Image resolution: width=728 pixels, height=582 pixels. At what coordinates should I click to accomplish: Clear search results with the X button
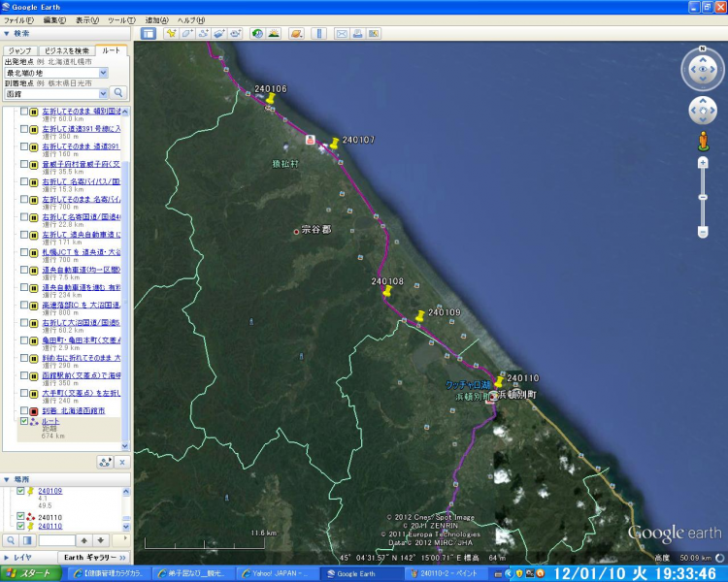(x=122, y=463)
